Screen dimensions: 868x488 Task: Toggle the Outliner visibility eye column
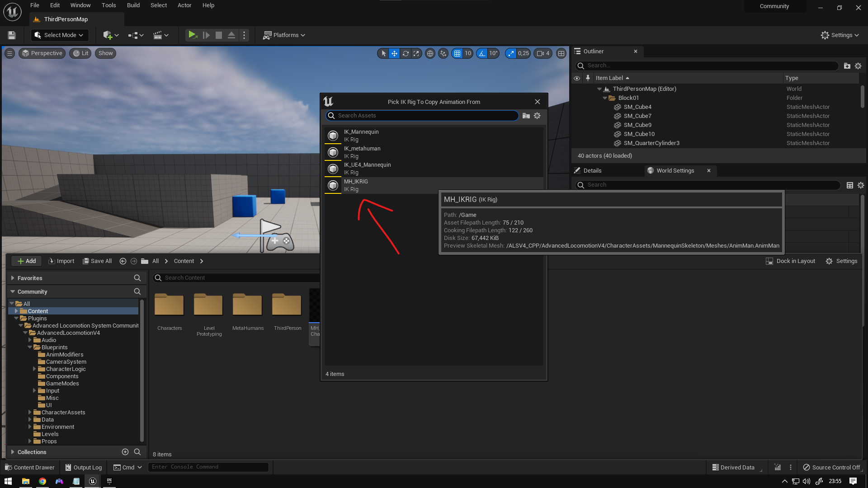pyautogui.click(x=577, y=78)
